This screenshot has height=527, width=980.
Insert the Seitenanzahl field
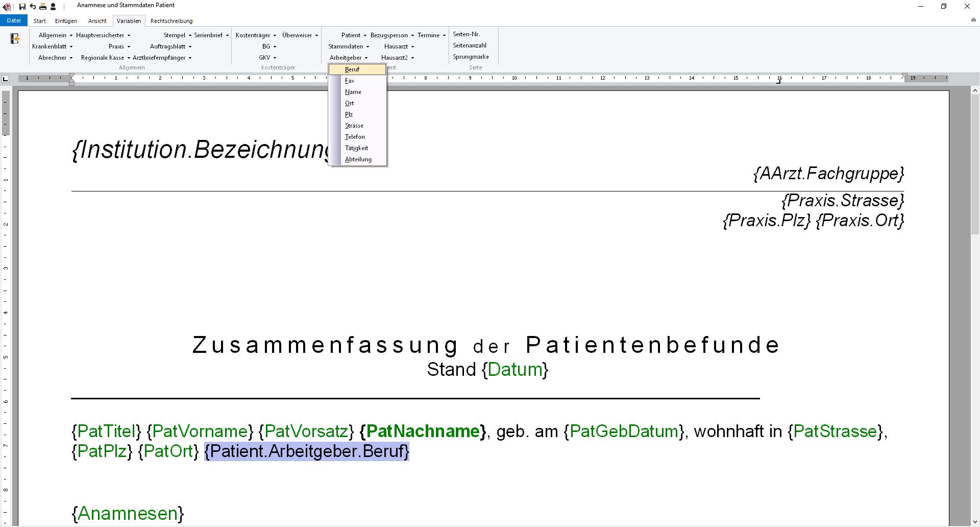point(470,45)
